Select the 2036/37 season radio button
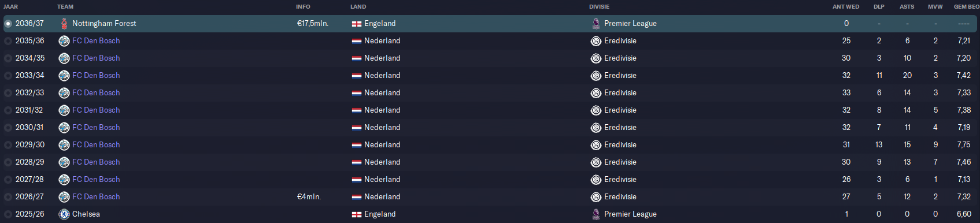 click(8, 24)
